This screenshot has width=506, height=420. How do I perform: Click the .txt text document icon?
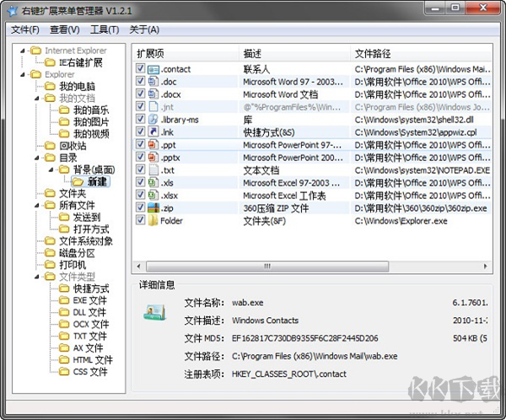(x=153, y=170)
